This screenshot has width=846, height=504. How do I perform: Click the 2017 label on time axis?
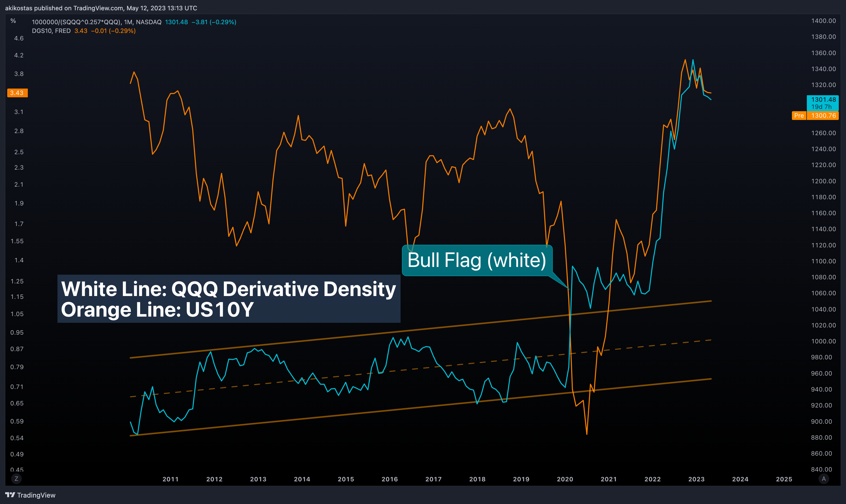[434, 479]
